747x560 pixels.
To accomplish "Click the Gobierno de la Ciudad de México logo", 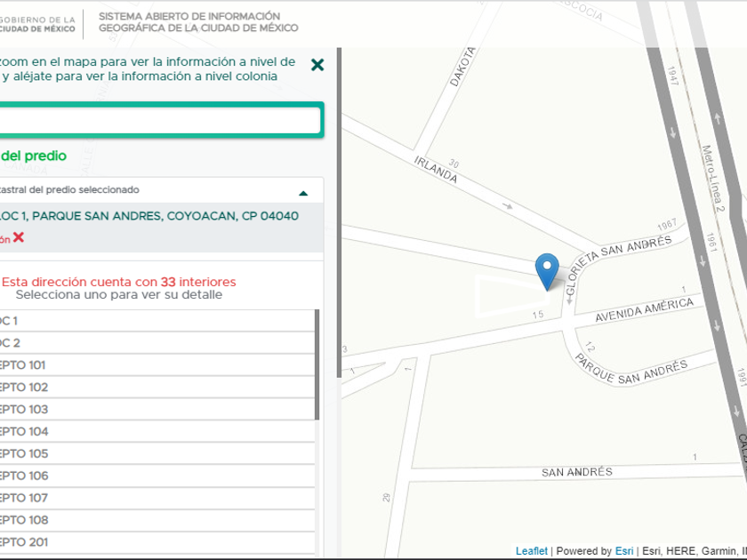I will tap(37, 24).
